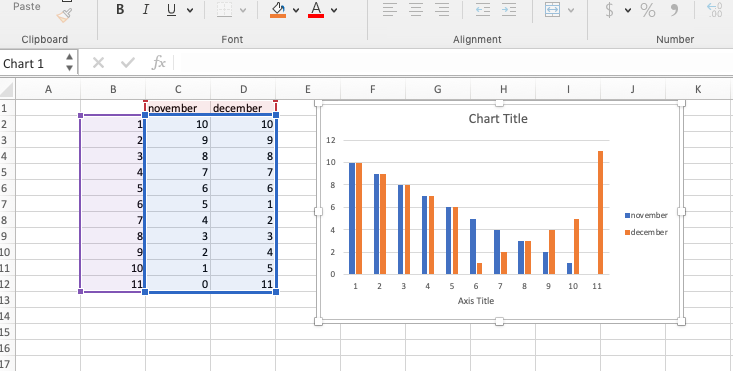733x371 pixels.
Task: Open the Borders dropdown arrow
Action: click(x=243, y=10)
